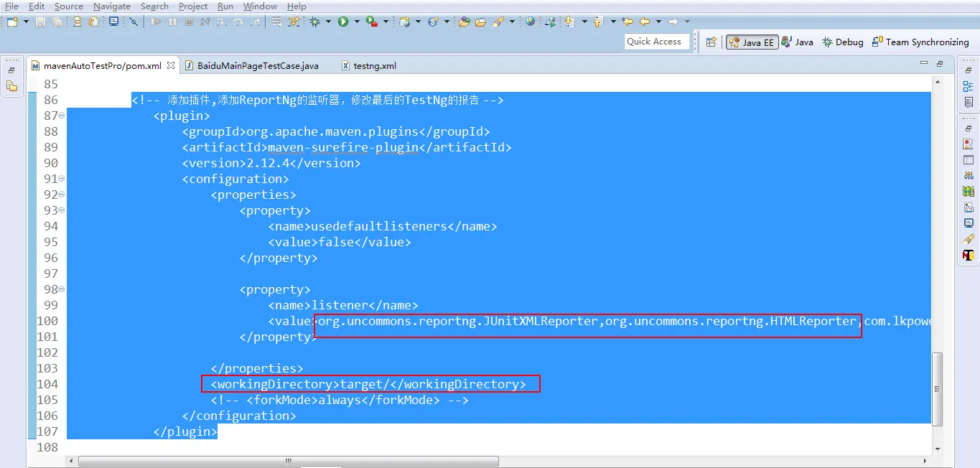Screen dimensions: 980x468
Task: Click the Resume debug icon
Action: (155, 22)
